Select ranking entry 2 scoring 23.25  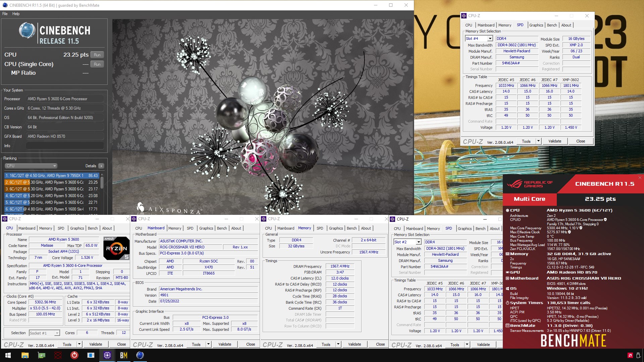[51, 182]
